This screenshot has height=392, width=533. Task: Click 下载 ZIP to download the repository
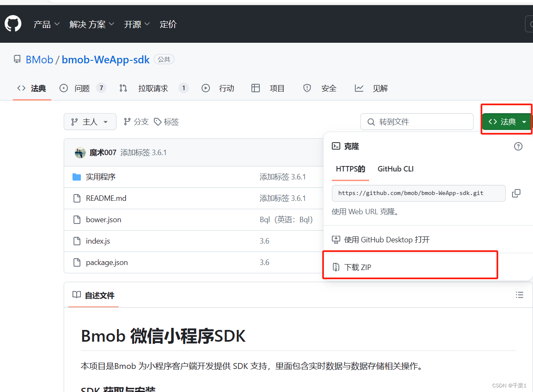click(x=357, y=267)
